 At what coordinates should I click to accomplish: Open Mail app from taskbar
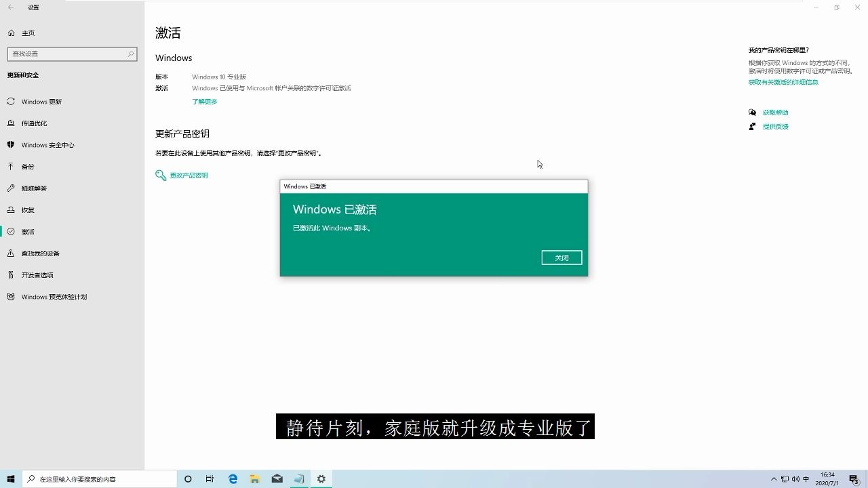pos(277,479)
